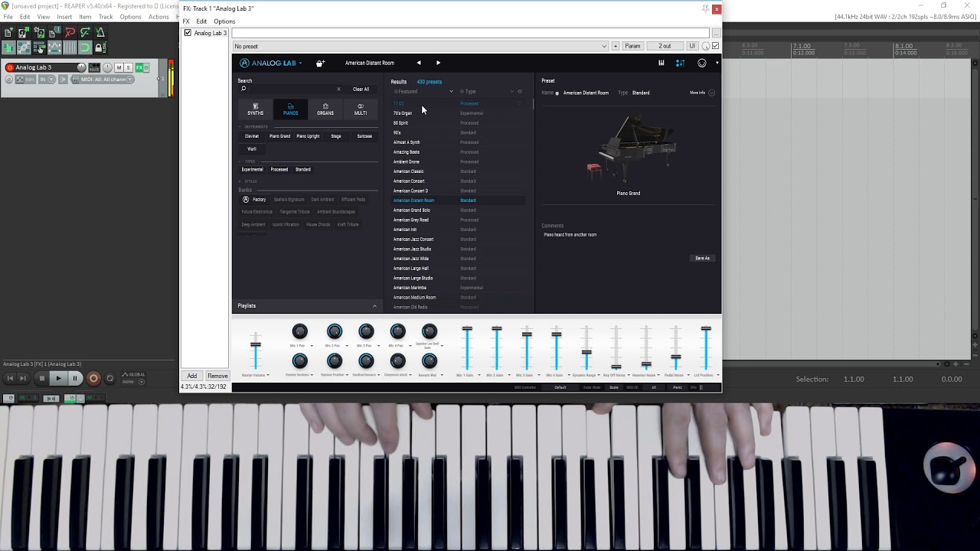Expand the More info chevron in Preset panel
This screenshot has height=551, width=980.
point(711,93)
